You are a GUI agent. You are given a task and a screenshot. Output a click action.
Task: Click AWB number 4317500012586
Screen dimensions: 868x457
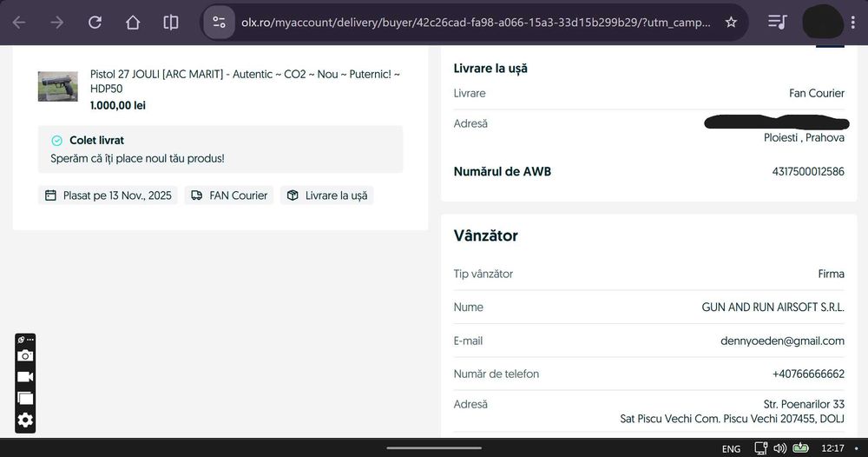pos(807,171)
